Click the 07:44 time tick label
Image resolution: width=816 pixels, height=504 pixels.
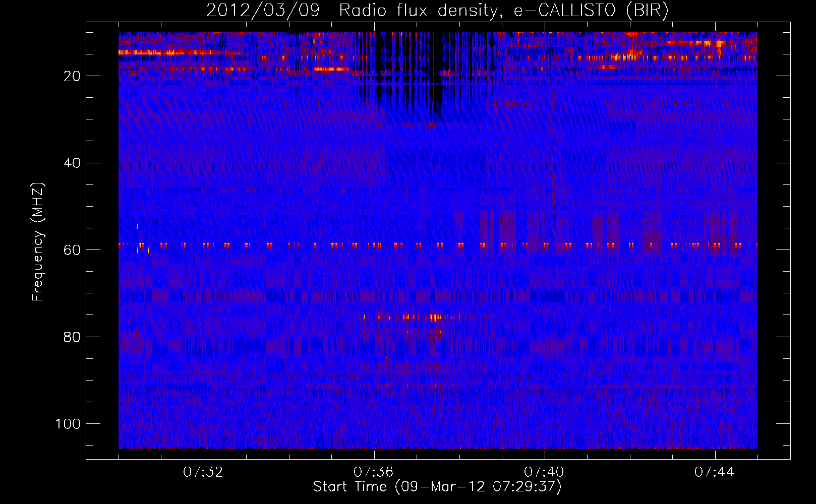[x=715, y=472]
